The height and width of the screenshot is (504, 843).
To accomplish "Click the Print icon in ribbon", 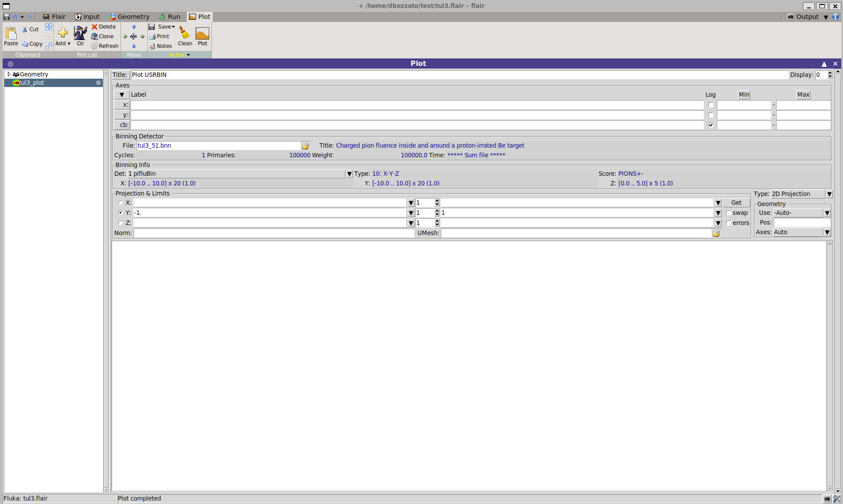I will (x=159, y=36).
